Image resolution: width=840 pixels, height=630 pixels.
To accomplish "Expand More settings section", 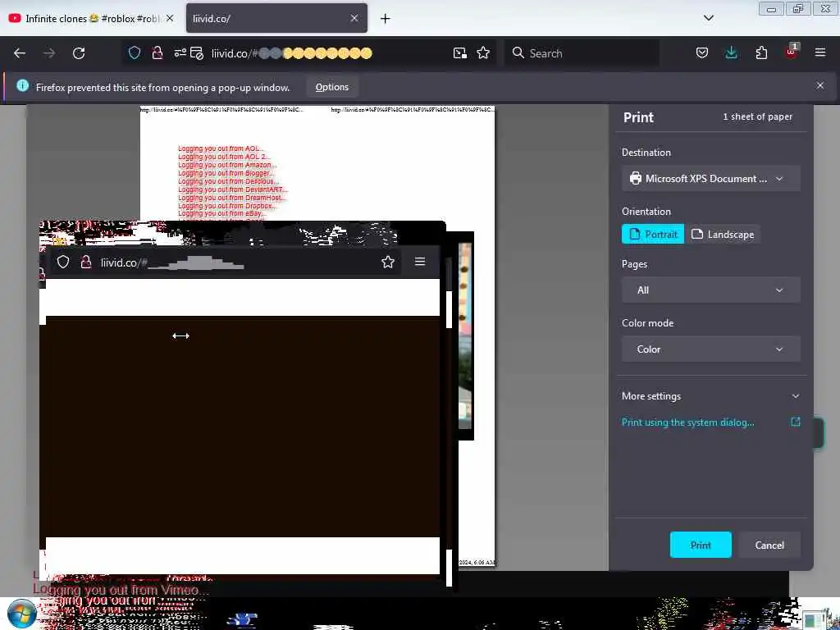I will [711, 396].
